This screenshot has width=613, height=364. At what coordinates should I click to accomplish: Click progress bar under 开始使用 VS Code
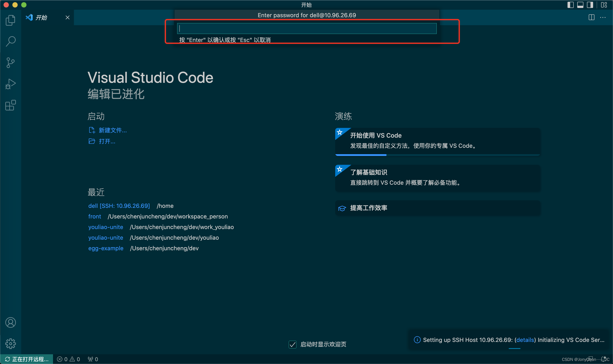pos(437,155)
